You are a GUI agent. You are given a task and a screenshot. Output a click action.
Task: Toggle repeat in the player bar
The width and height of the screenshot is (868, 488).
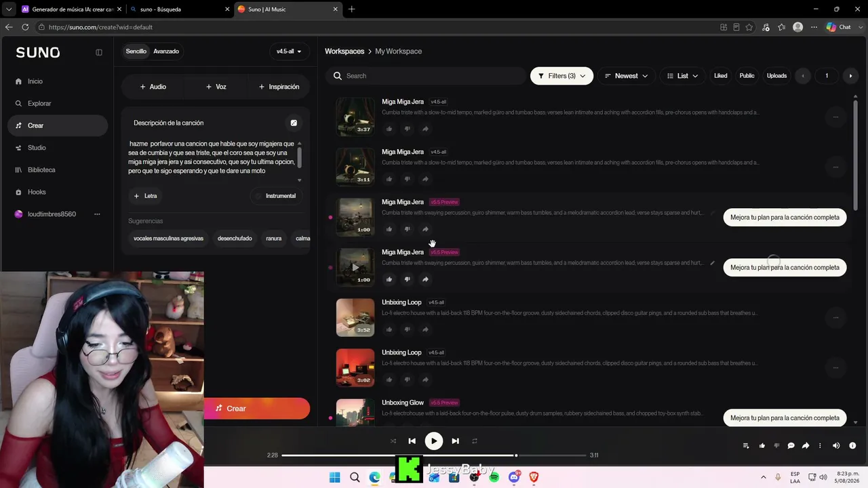[x=475, y=441]
